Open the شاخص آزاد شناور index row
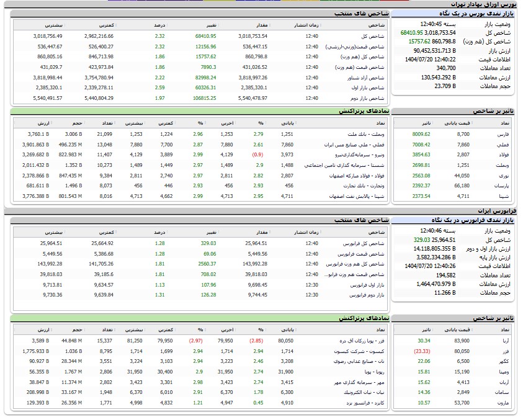The height and width of the screenshot is (420, 523). [x=367, y=77]
